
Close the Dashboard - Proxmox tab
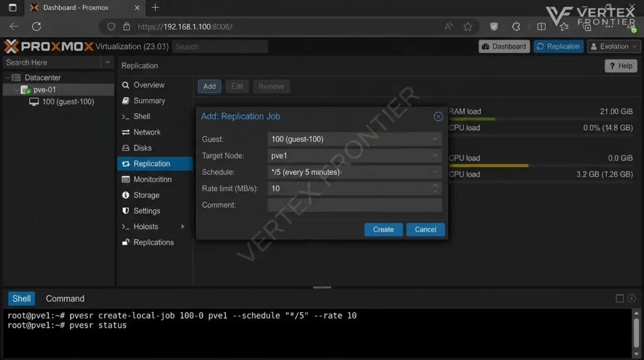coord(137,8)
